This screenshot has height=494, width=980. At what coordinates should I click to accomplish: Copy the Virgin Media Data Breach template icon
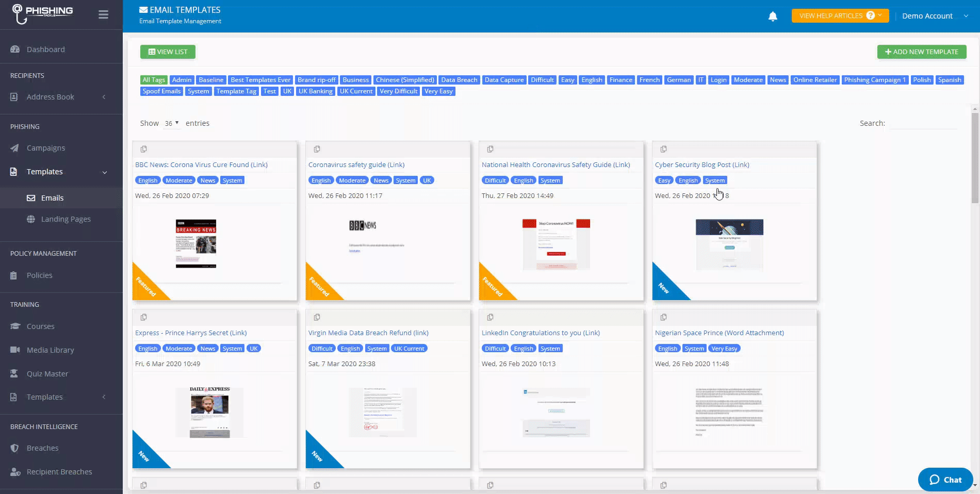pyautogui.click(x=317, y=317)
